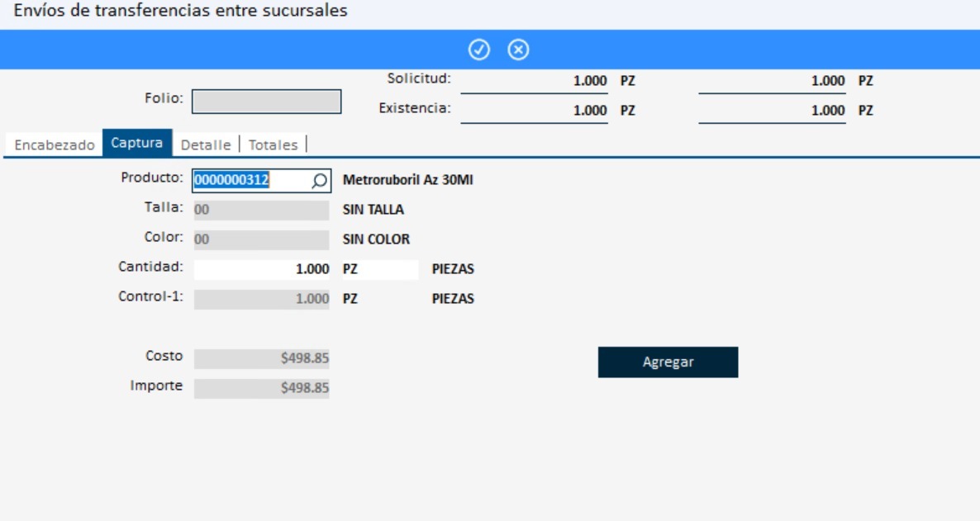Click the cancel X icon in blue toolbar
Viewport: 980px width, 521px height.
(x=518, y=50)
